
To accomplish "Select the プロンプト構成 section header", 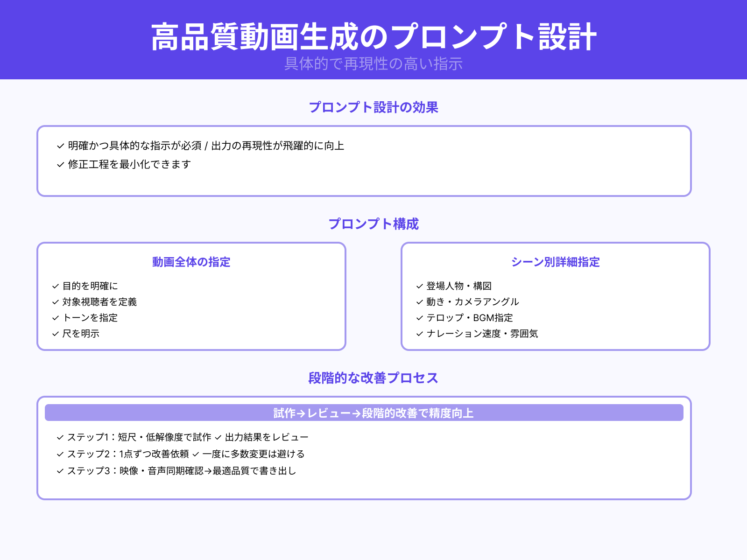I will coord(373,224).
